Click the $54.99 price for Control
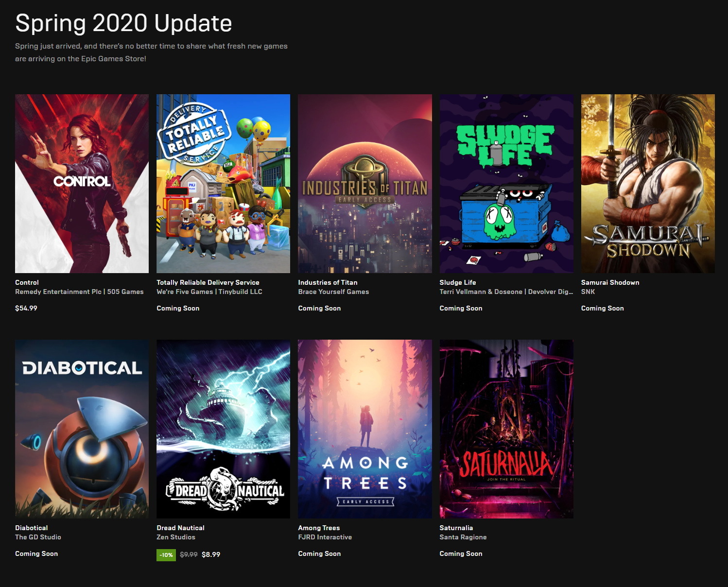 pyautogui.click(x=26, y=308)
